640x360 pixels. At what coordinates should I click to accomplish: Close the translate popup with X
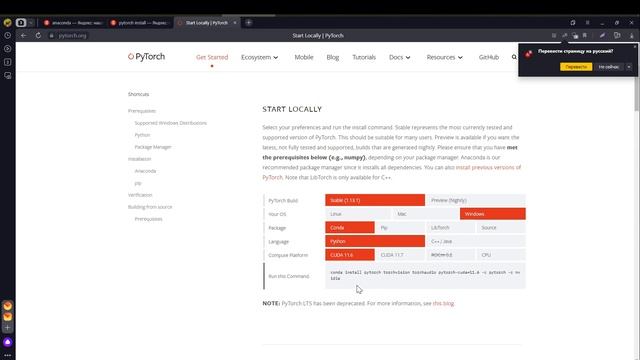tap(635, 47)
